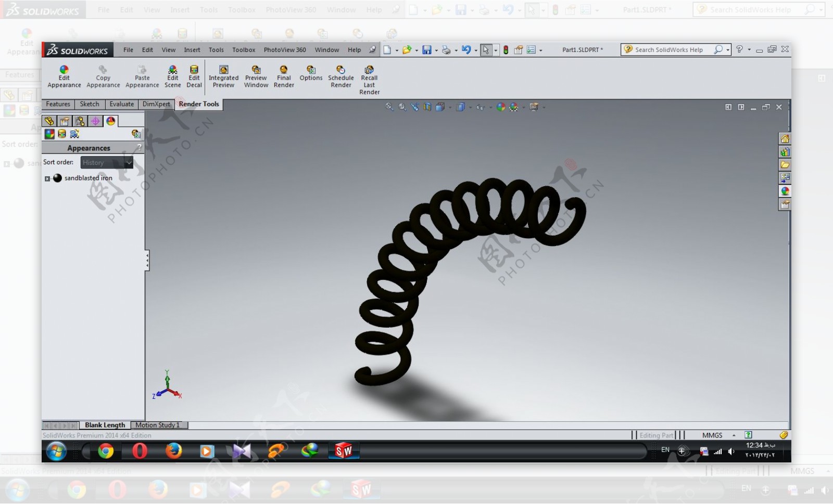The image size is (833, 504).
Task: Toggle the Previous View icon
Action: click(415, 107)
